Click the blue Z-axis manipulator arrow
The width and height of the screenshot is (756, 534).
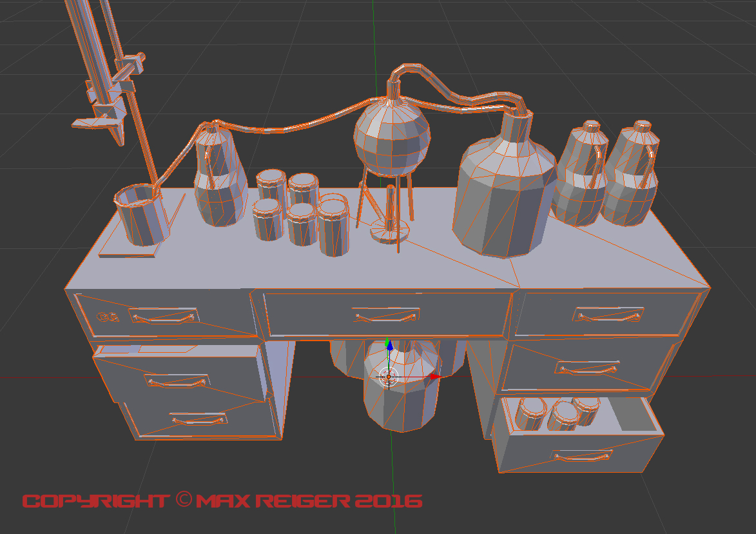tap(389, 346)
